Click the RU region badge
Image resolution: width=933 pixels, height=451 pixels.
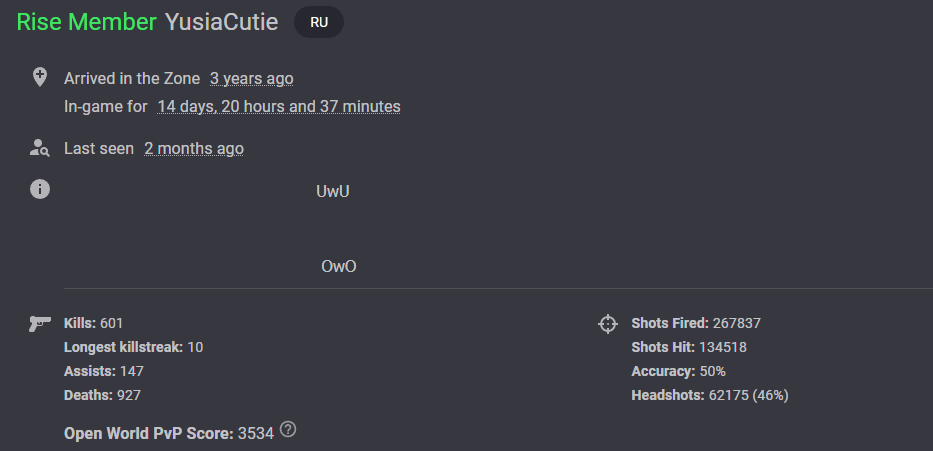[x=319, y=23]
